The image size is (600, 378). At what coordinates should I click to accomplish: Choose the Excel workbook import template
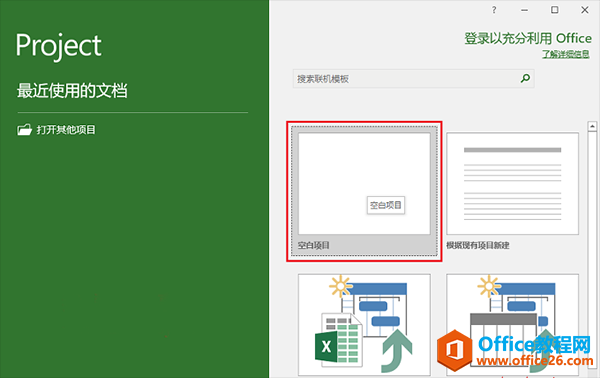(364, 324)
